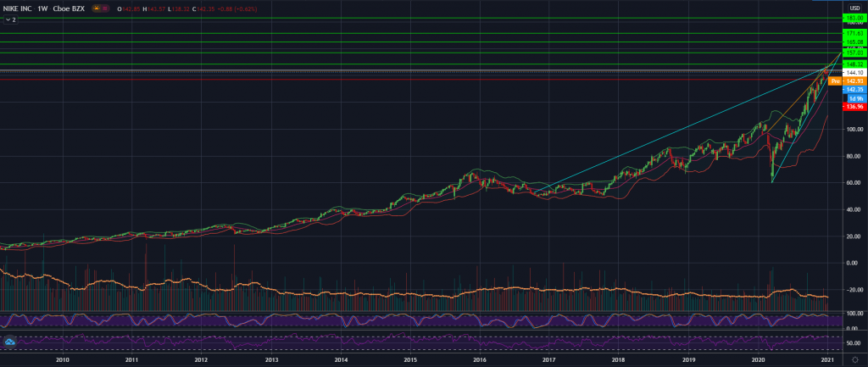Click the 2010 time axis label
868x367 pixels.
pos(63,359)
